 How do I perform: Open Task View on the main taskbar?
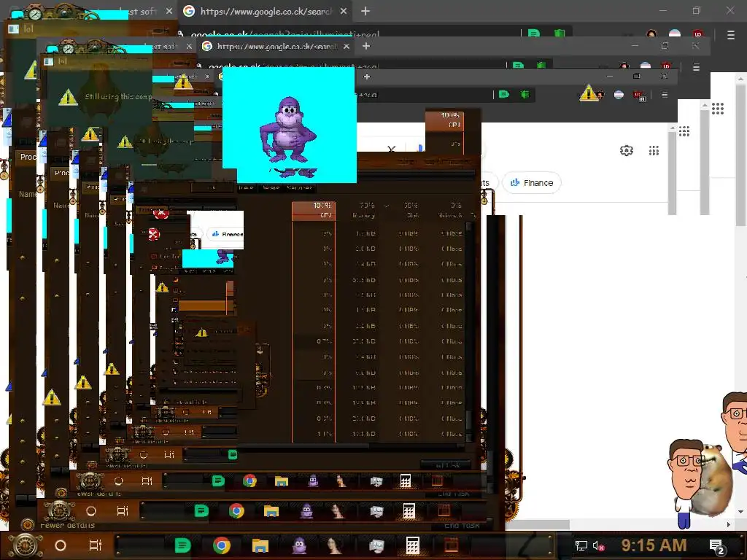[96, 545]
